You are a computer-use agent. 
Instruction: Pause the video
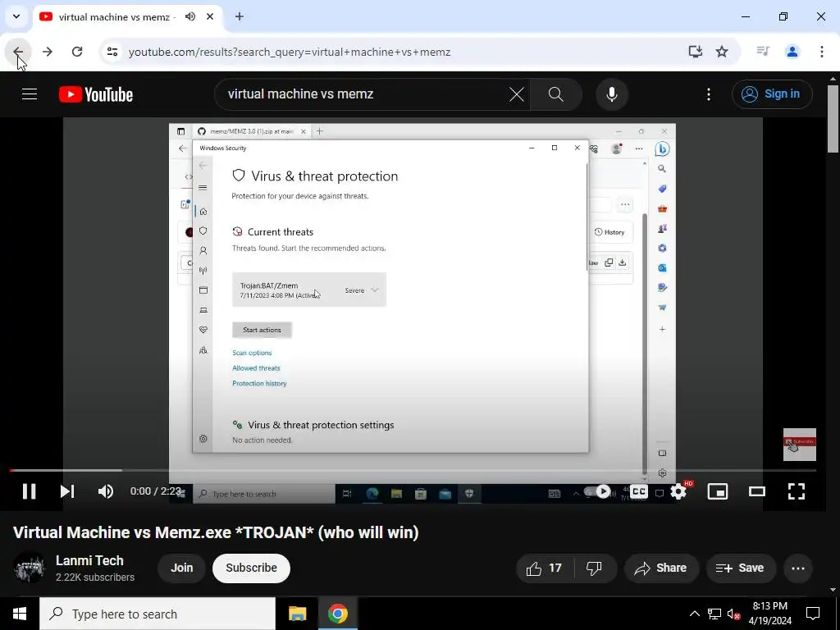coord(30,491)
